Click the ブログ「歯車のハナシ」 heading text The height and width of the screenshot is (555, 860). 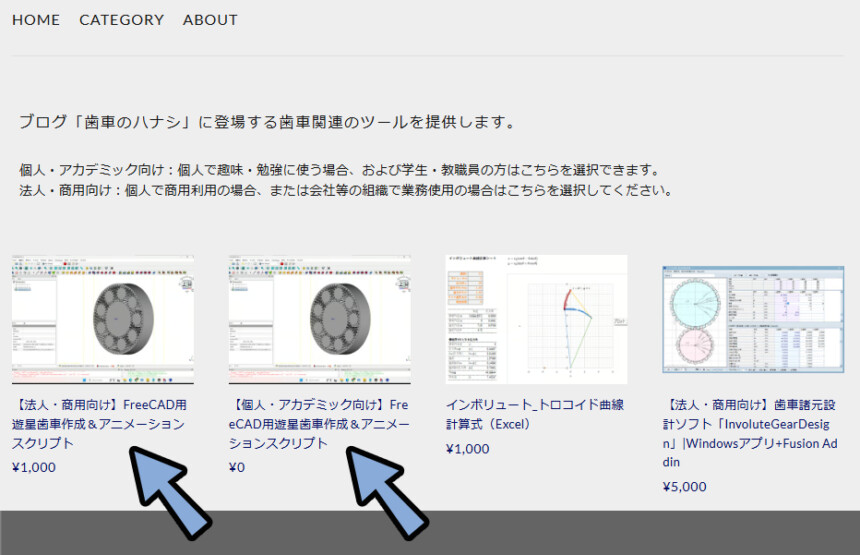pyautogui.click(x=267, y=122)
